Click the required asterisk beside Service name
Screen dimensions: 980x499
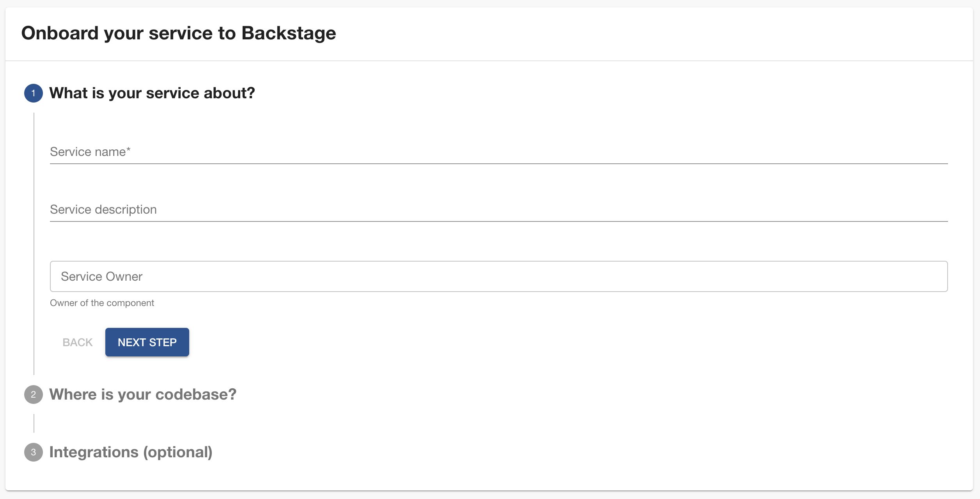[128, 150]
